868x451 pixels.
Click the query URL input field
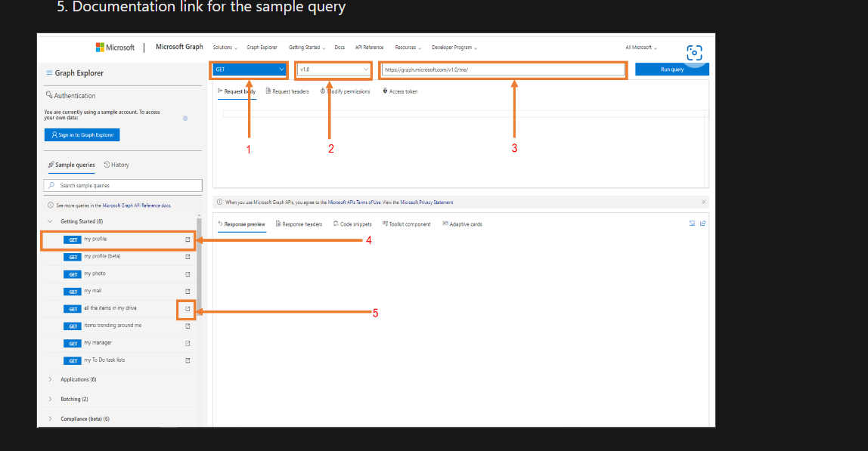point(504,70)
